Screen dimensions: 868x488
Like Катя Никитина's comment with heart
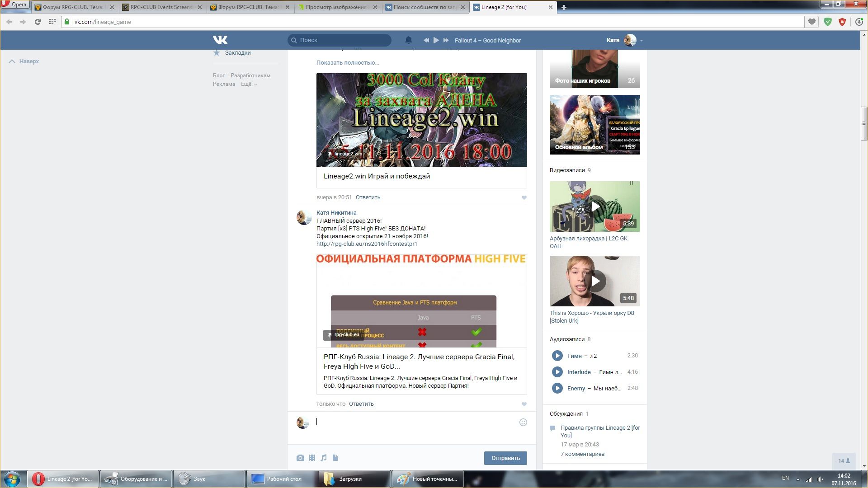(524, 404)
